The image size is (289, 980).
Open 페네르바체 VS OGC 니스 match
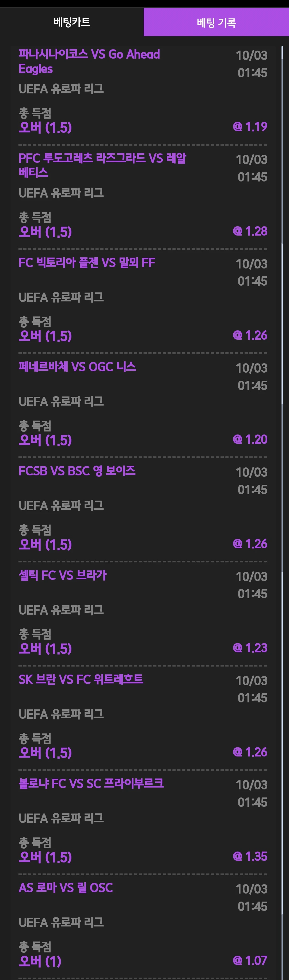[x=77, y=367]
